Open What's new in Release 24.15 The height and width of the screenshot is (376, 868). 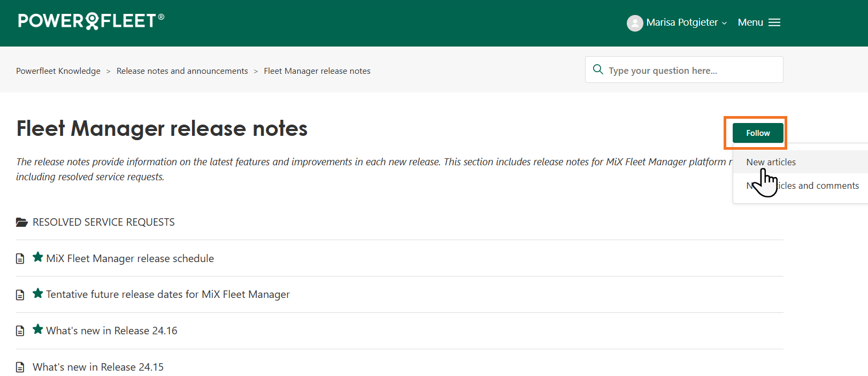click(x=98, y=367)
